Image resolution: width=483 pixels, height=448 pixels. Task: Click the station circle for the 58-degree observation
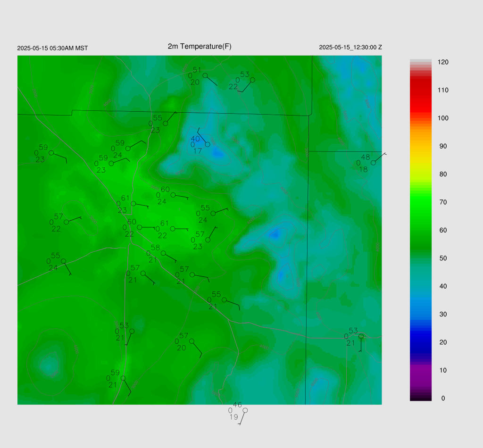[x=163, y=253]
